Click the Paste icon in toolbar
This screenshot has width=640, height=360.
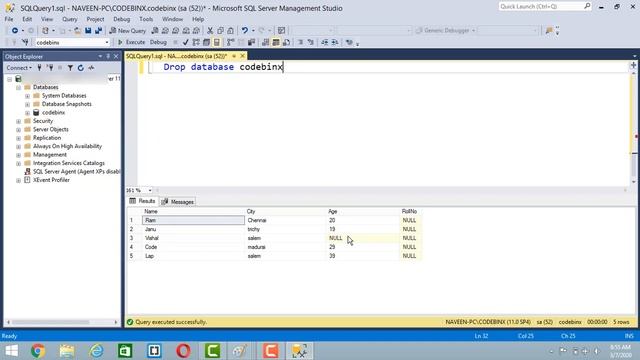click(x=231, y=31)
